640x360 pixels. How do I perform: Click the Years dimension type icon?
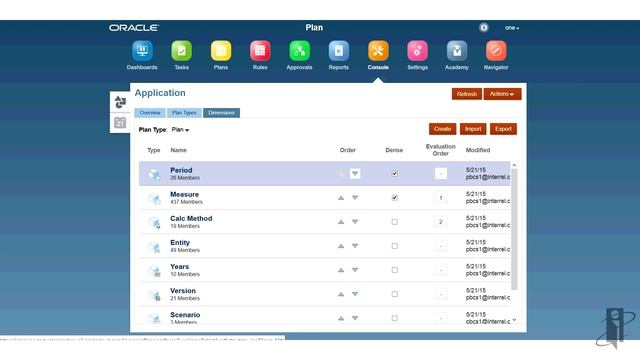[x=154, y=271]
